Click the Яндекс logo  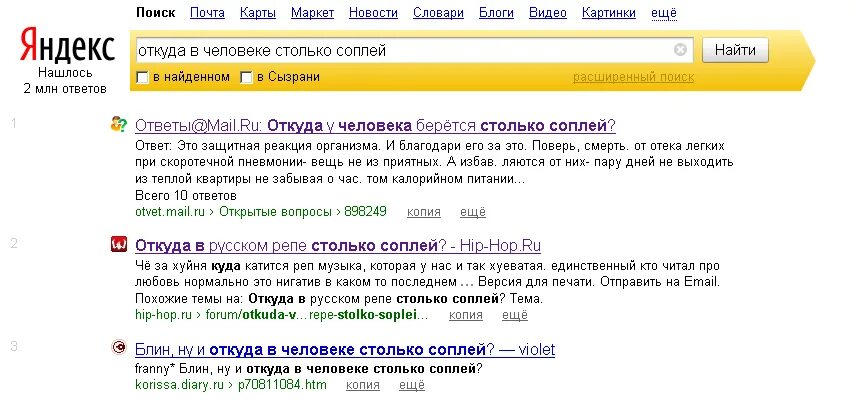tap(67, 46)
